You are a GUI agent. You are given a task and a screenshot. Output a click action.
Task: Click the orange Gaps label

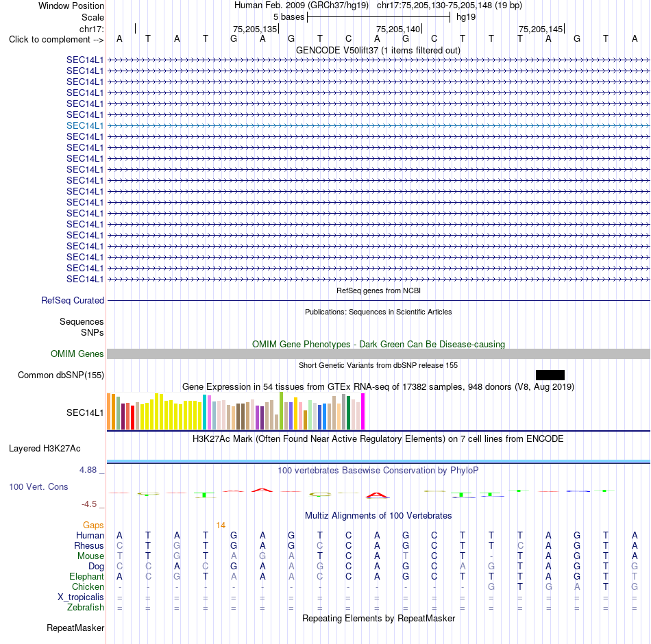(93, 525)
